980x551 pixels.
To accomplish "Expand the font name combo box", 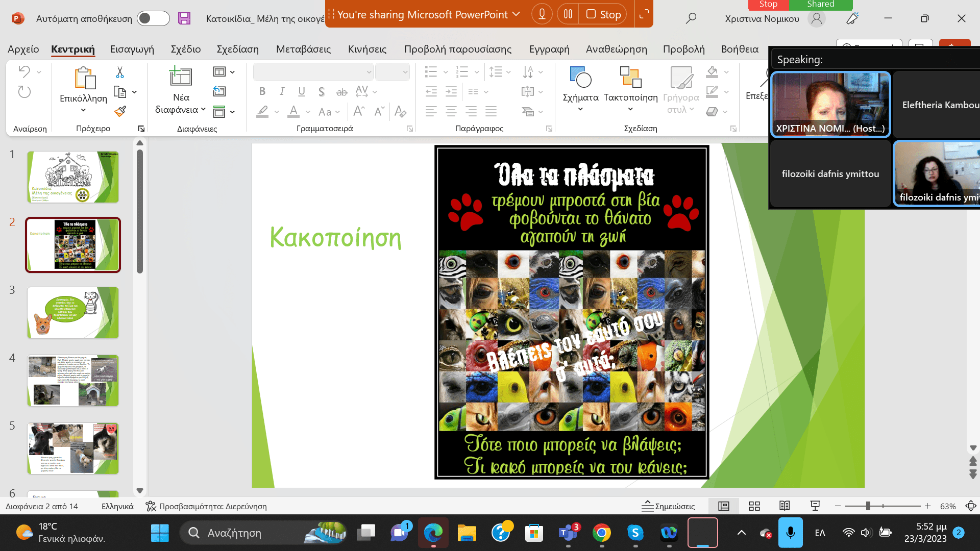I will 369,72.
